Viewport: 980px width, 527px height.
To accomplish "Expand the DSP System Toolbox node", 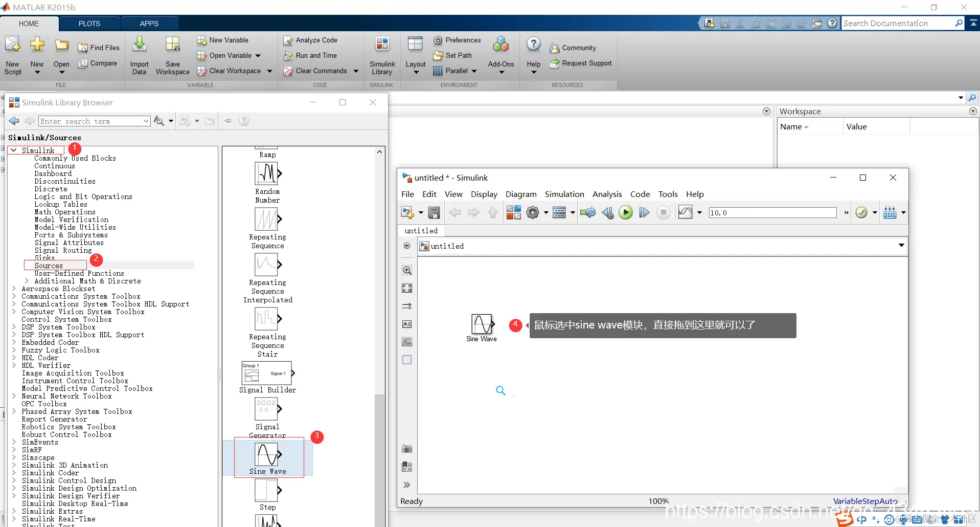I will (14, 327).
